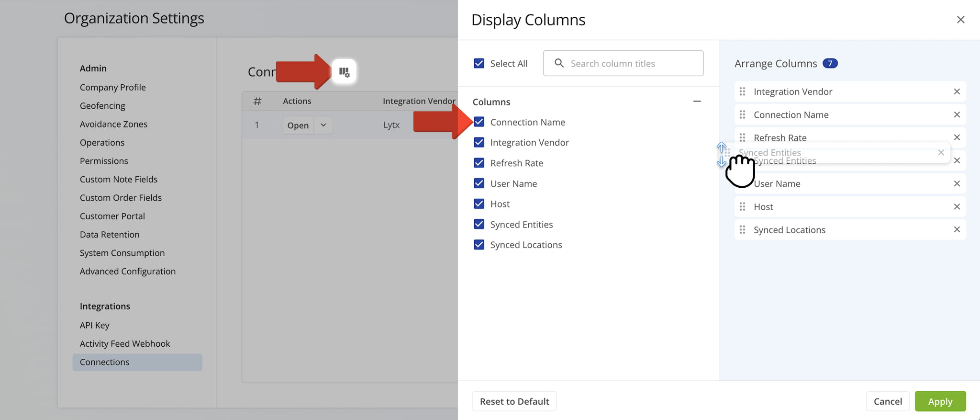Image resolution: width=980 pixels, height=420 pixels.
Task: Remove Connection Name from arranged columns
Action: tap(957, 115)
